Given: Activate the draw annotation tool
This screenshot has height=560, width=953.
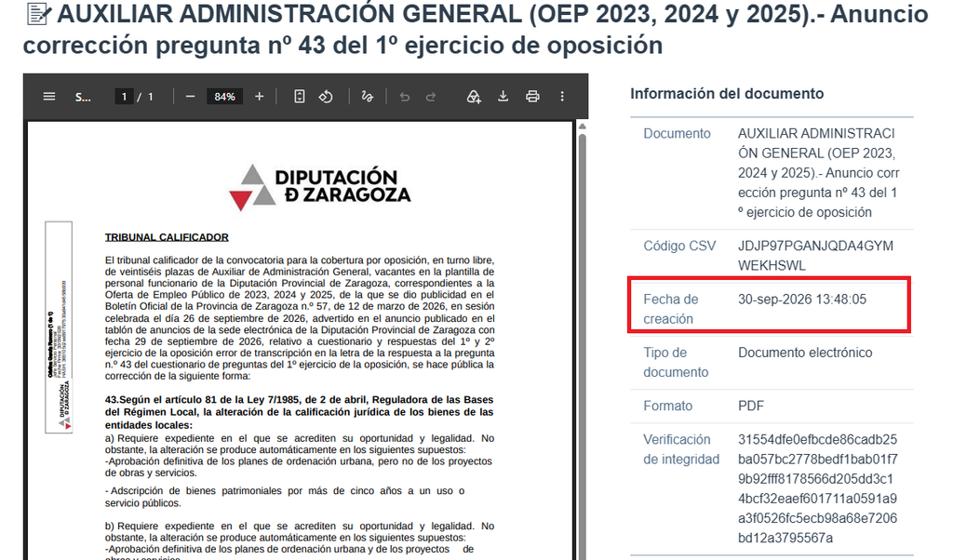Looking at the screenshot, I should [367, 97].
